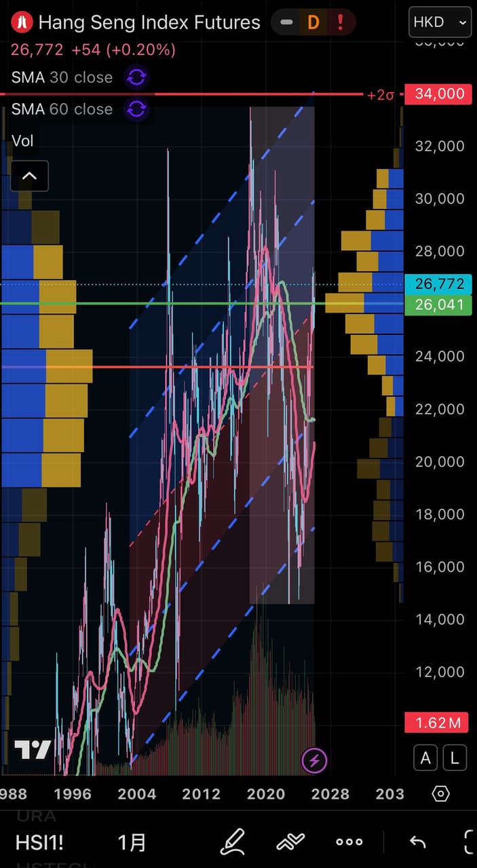Open drawing tools pencil icon
Image resolution: width=477 pixels, height=868 pixels.
[x=233, y=842]
